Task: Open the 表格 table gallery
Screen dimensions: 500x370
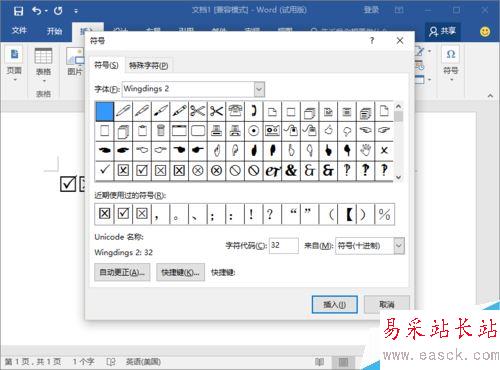Action: 43,64
